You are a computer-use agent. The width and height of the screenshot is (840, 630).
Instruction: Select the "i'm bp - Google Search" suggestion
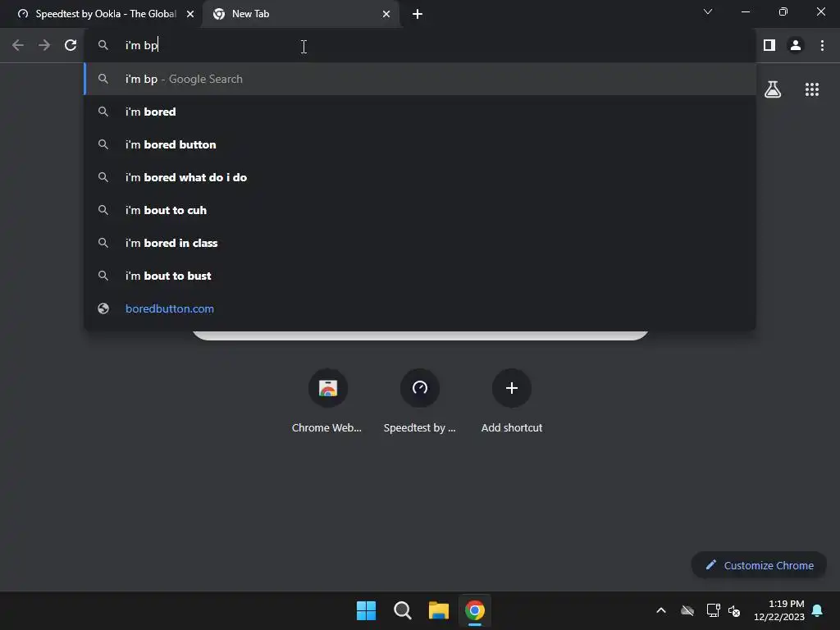(x=420, y=79)
